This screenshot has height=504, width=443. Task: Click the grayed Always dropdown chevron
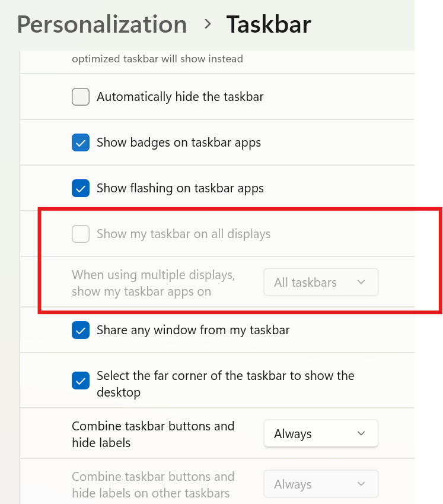pyautogui.click(x=361, y=484)
